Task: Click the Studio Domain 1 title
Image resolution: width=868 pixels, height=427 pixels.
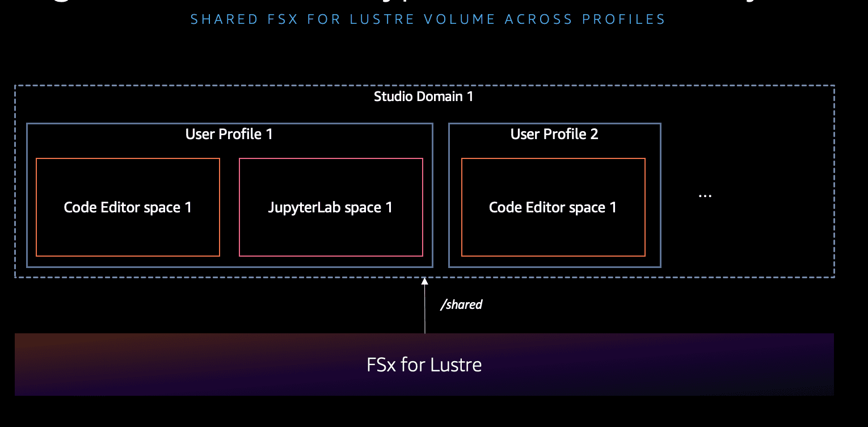Action: (423, 97)
